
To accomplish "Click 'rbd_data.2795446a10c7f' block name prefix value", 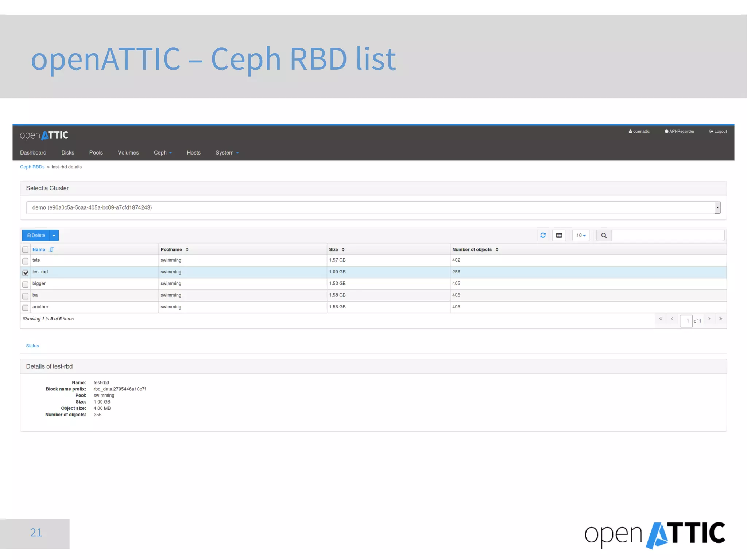I will pos(120,389).
